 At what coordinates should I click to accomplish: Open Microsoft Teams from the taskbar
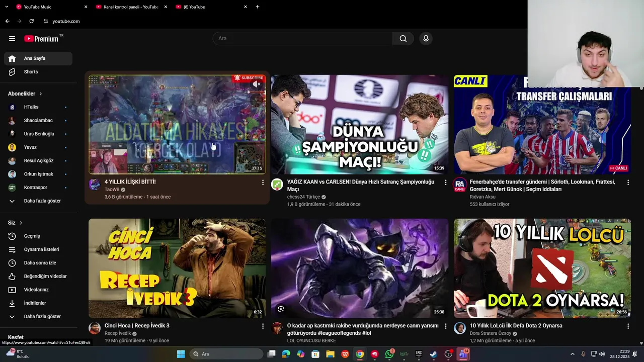463,354
